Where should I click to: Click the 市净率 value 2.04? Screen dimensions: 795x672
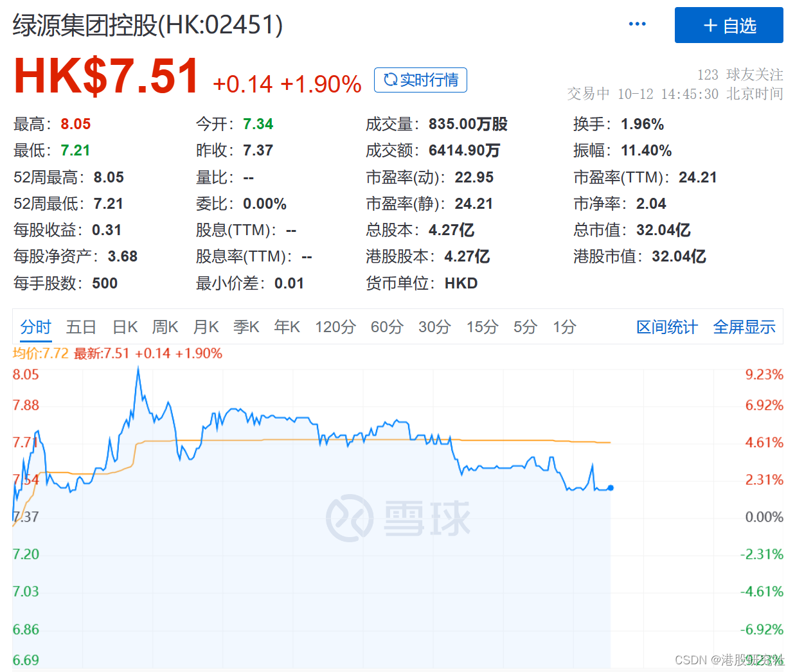tap(651, 204)
